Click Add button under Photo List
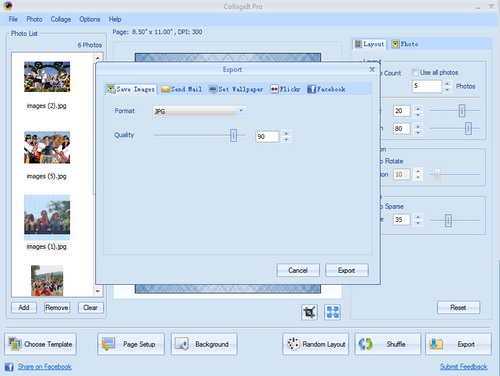Image resolution: width=500 pixels, height=376 pixels. 24,308
